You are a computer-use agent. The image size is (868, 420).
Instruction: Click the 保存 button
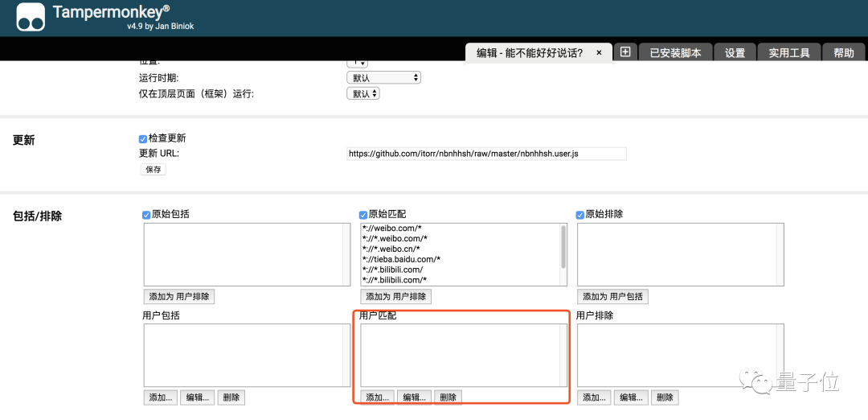coord(154,170)
